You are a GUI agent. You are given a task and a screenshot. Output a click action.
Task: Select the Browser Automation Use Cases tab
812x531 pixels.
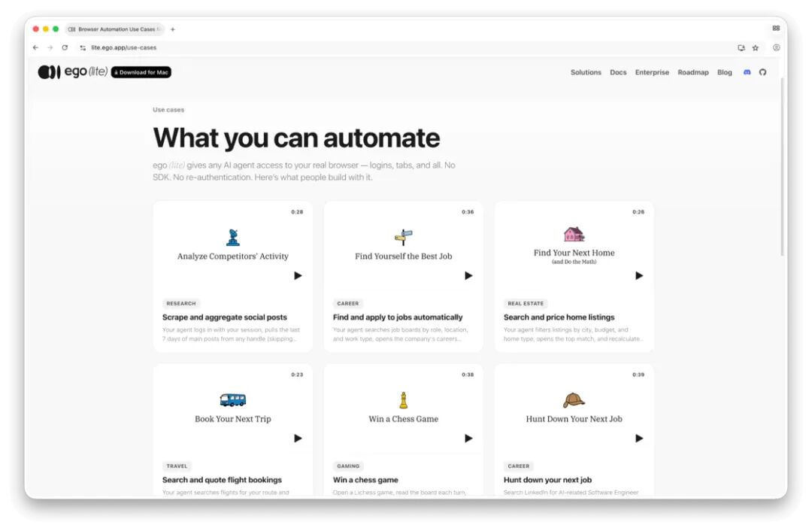click(x=115, y=29)
